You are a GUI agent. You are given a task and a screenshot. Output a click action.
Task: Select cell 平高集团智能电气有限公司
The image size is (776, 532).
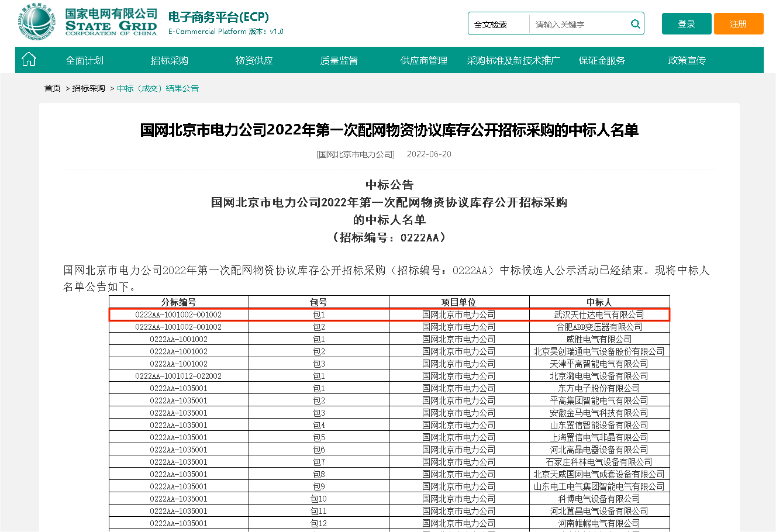click(599, 400)
